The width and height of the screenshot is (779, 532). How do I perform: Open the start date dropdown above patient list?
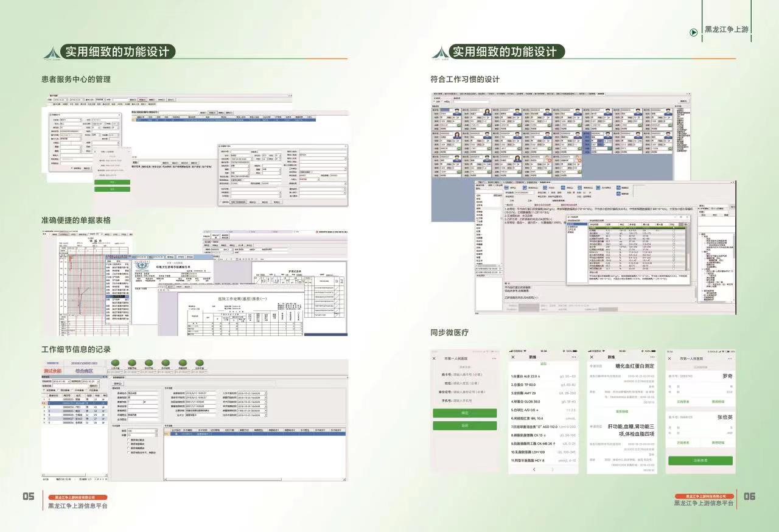[69, 381]
